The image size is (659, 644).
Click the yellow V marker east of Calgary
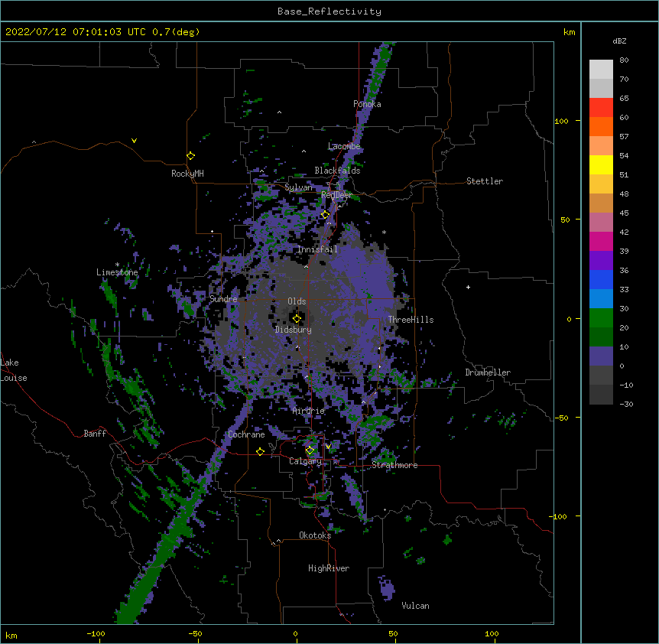pyautogui.click(x=329, y=447)
